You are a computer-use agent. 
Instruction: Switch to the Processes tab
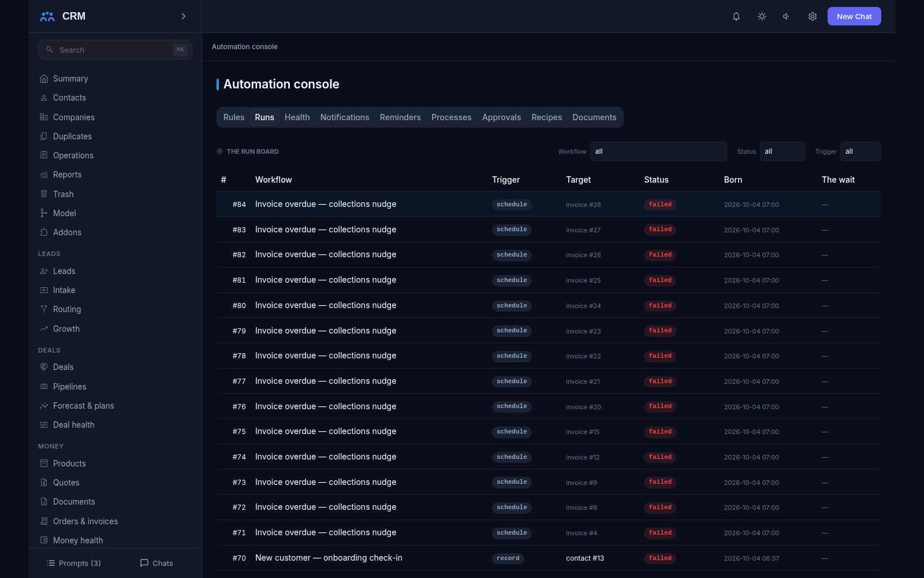click(x=452, y=117)
